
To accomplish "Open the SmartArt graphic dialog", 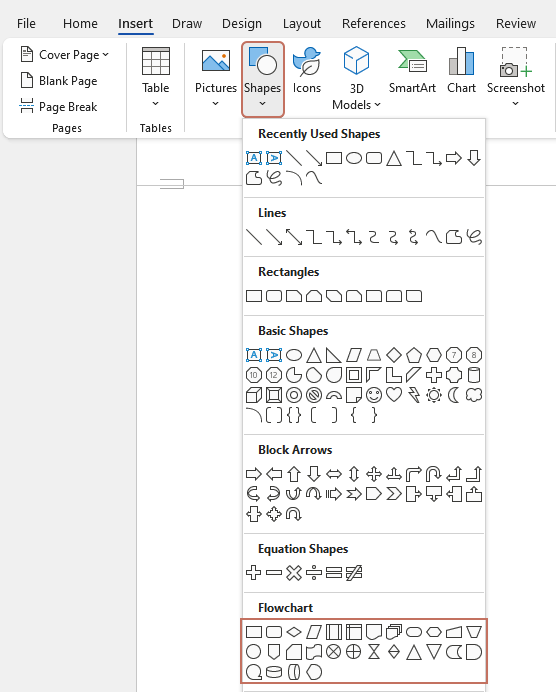I will click(x=412, y=71).
